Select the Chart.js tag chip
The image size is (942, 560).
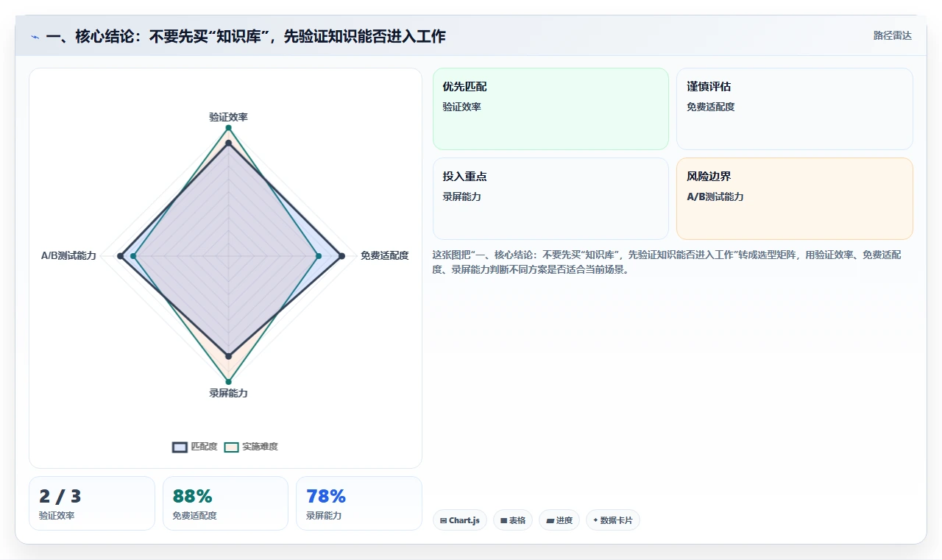pyautogui.click(x=460, y=520)
